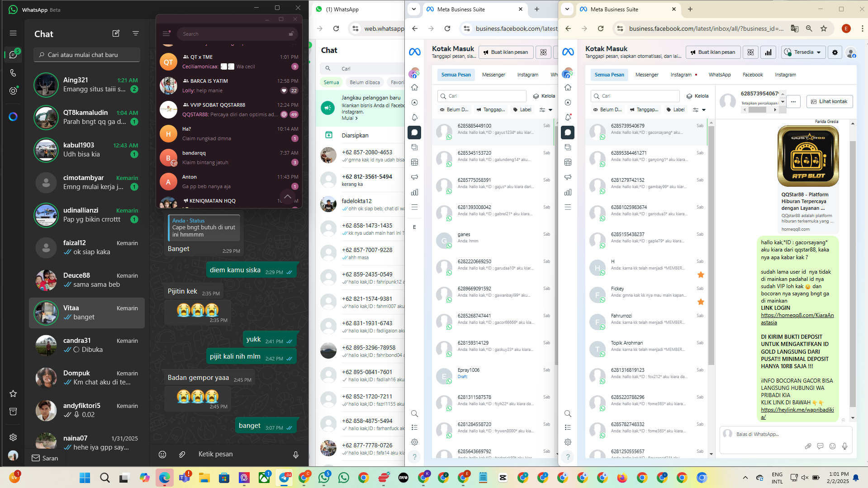Open Vitaa chat in WhatsApp Beta list
Image resolution: width=868 pixels, height=488 pixels.
pos(87,313)
